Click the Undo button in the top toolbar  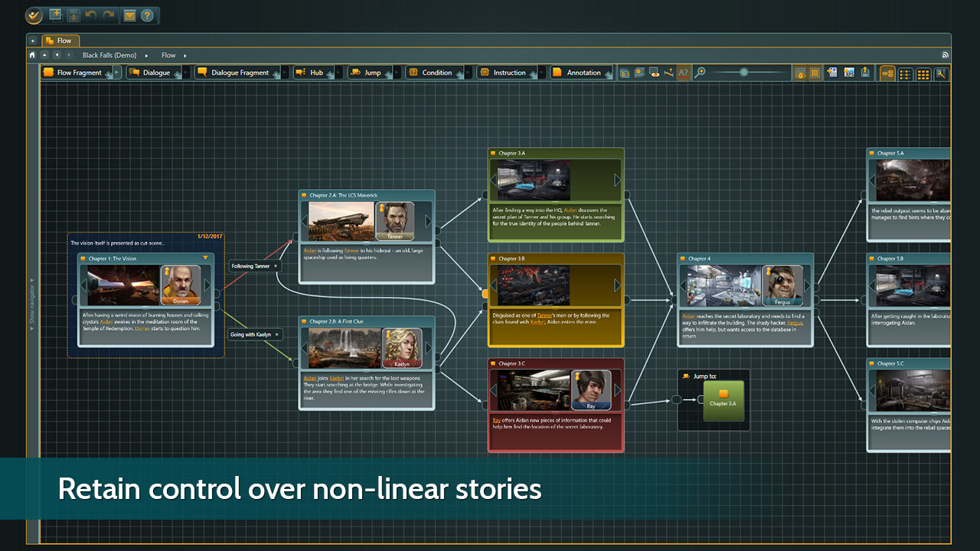tap(90, 15)
